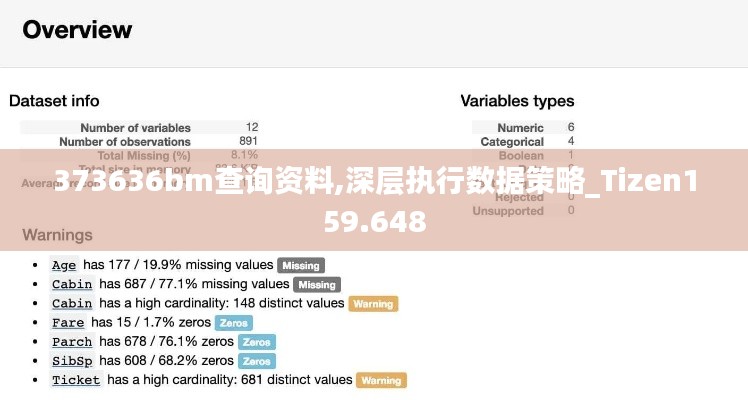Select text 'has 608 / 68.2% zeros'

166,360
